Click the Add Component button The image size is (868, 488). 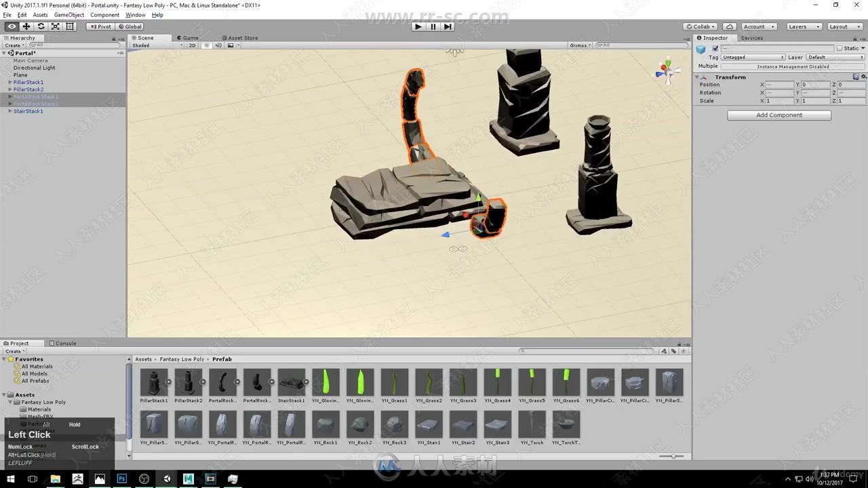coord(779,115)
